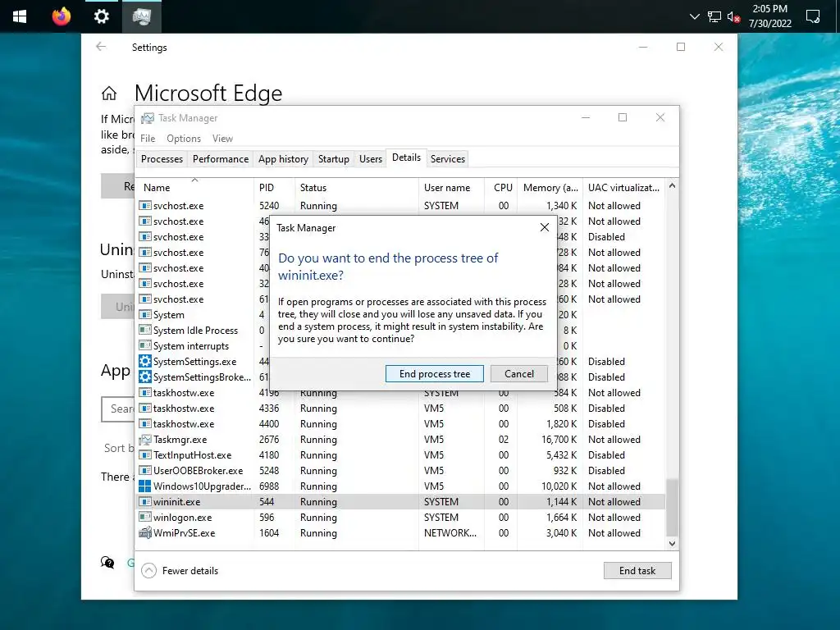Select SystemSettings.exe gear icon
Viewport: 840px width, 630px height.
point(144,361)
